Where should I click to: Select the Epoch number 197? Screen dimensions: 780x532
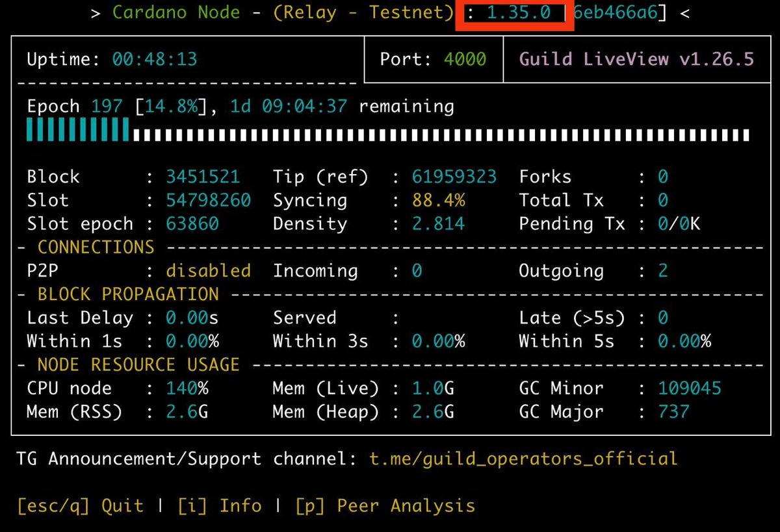pyautogui.click(x=107, y=107)
